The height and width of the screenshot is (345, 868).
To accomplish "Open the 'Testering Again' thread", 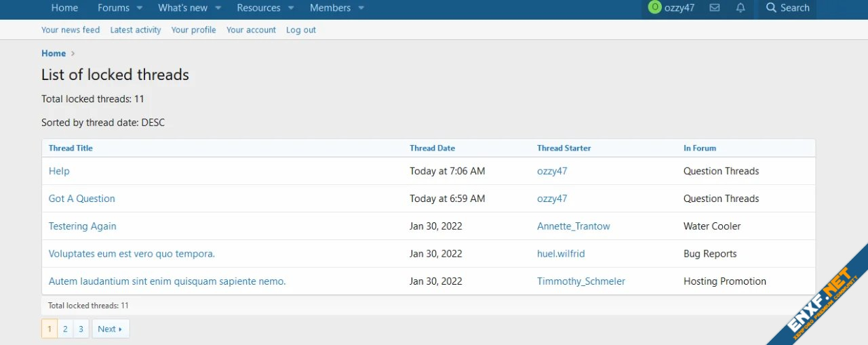I will coord(82,226).
